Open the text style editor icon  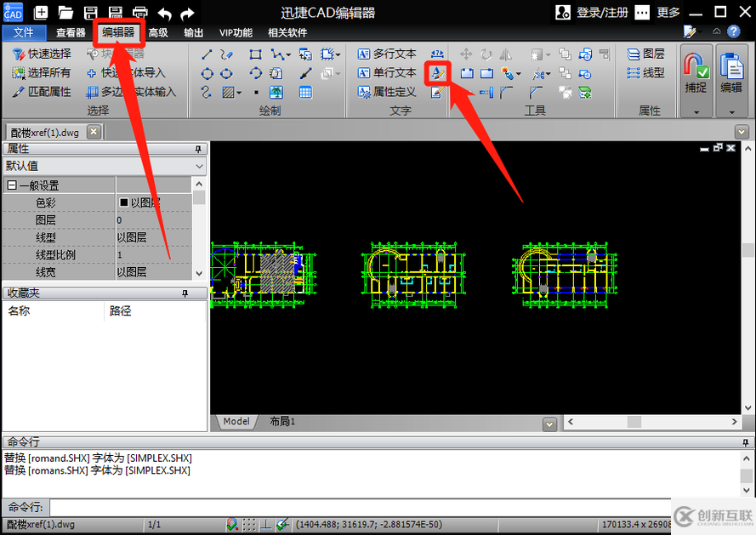click(x=437, y=73)
